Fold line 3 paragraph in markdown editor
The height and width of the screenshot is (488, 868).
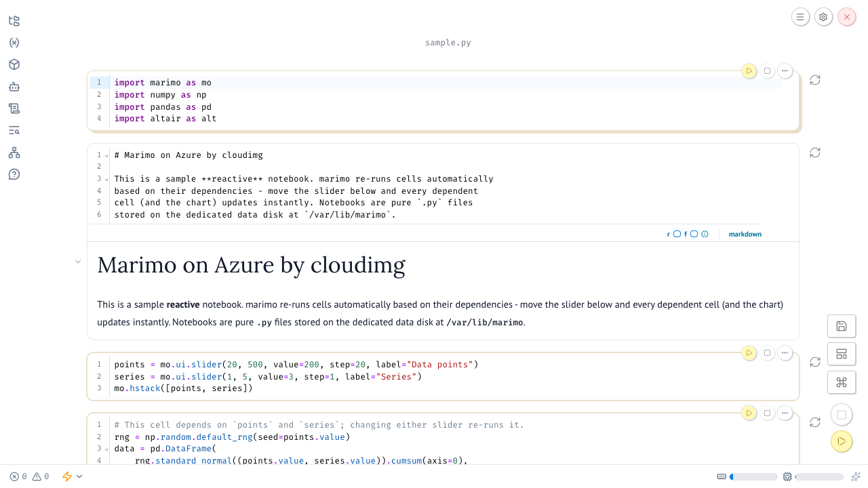107,179
